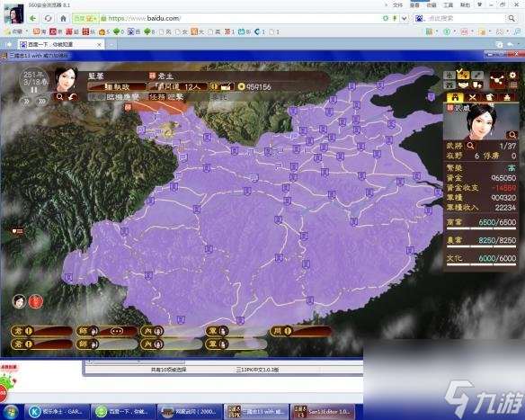The width and height of the screenshot is (525, 420).
Task: Toggle the checked map display filter
Action: 463,75
